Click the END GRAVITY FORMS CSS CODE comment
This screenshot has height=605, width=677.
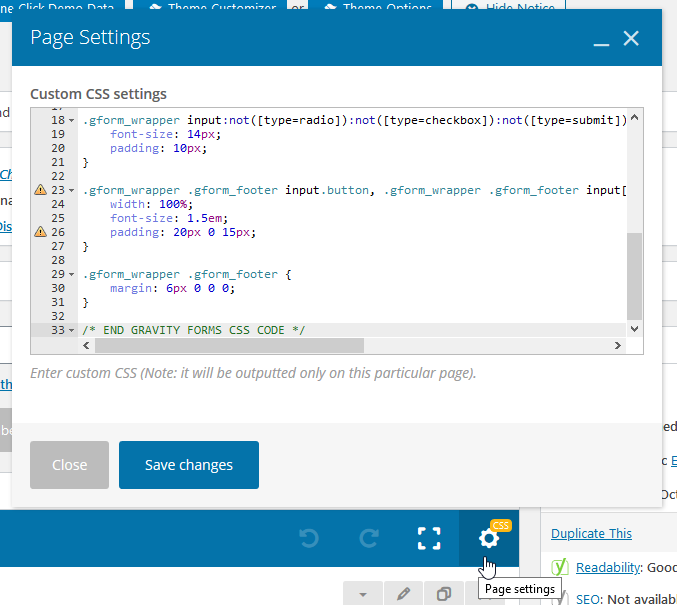tap(193, 330)
